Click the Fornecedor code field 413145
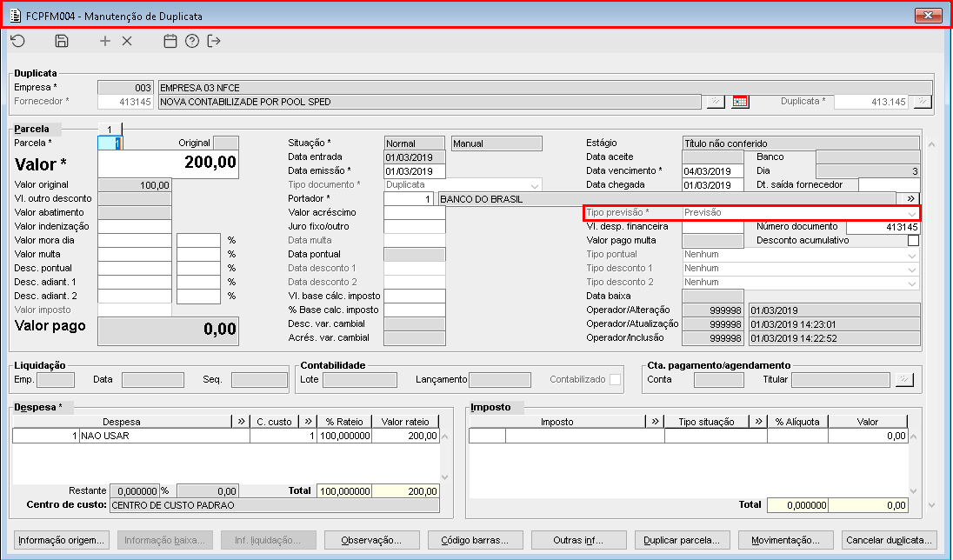 click(125, 102)
